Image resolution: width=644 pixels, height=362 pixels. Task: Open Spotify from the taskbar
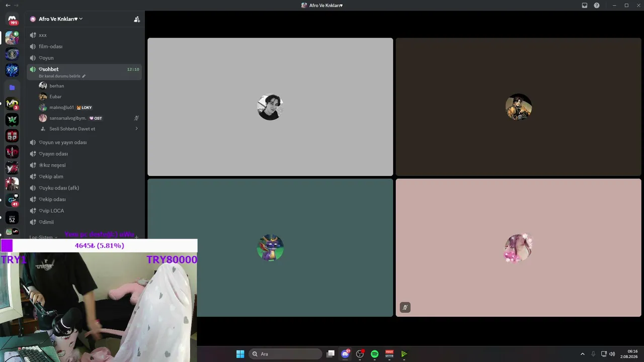(x=374, y=354)
